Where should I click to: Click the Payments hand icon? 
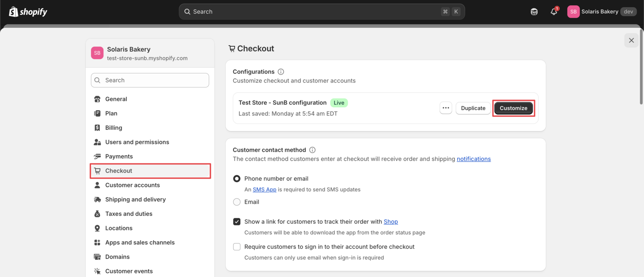[97, 156]
